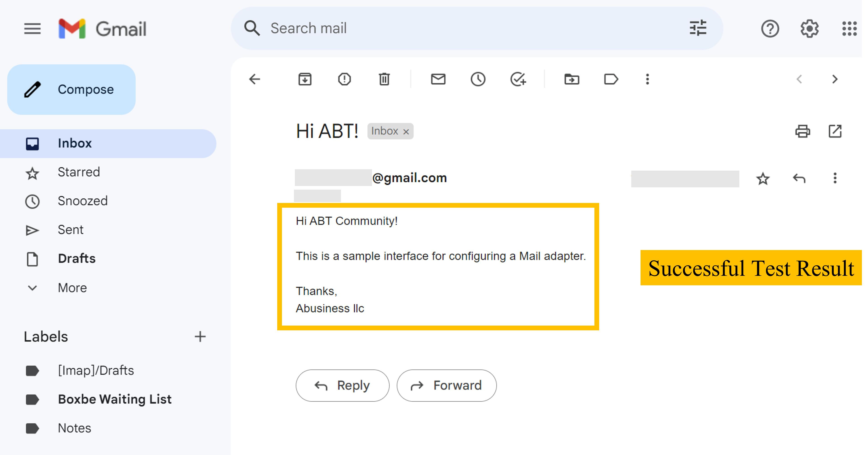
Task: Add this email to Tasks
Action: click(x=518, y=79)
